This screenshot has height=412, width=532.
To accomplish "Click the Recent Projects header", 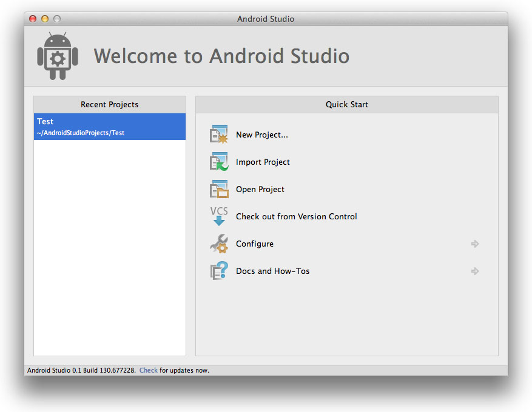I will click(x=110, y=104).
